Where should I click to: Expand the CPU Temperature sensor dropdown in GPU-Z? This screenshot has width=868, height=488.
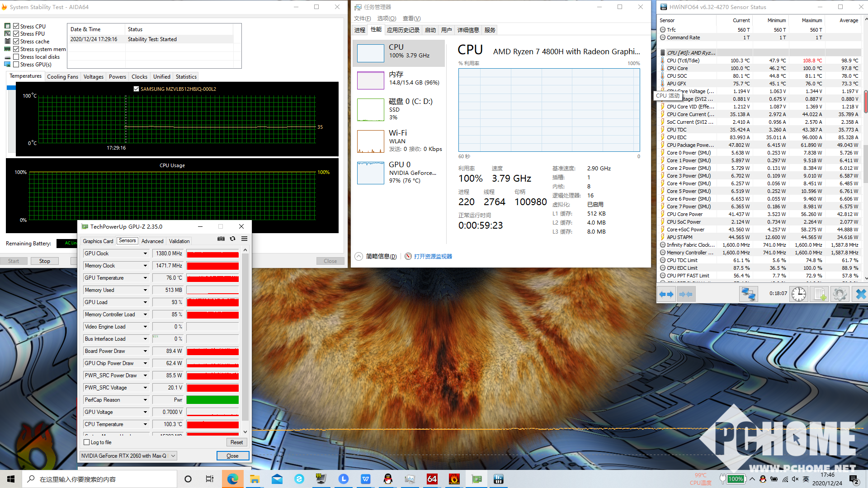(145, 424)
